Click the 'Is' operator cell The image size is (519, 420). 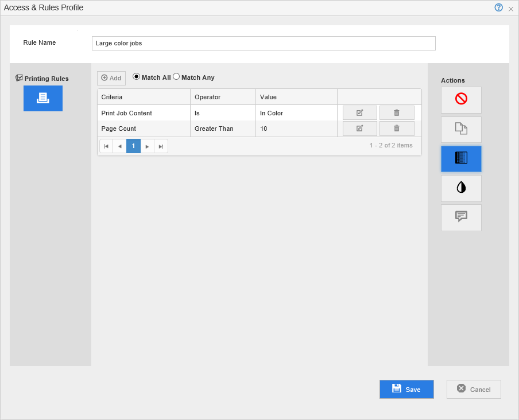(223, 113)
